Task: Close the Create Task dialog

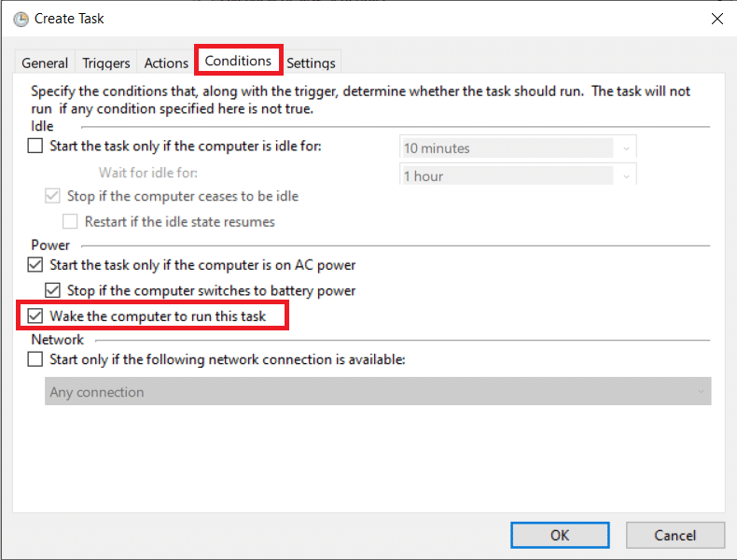Action: click(716, 19)
